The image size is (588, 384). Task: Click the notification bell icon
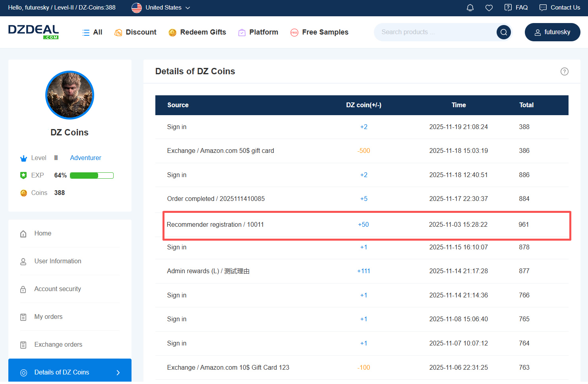[x=470, y=8]
